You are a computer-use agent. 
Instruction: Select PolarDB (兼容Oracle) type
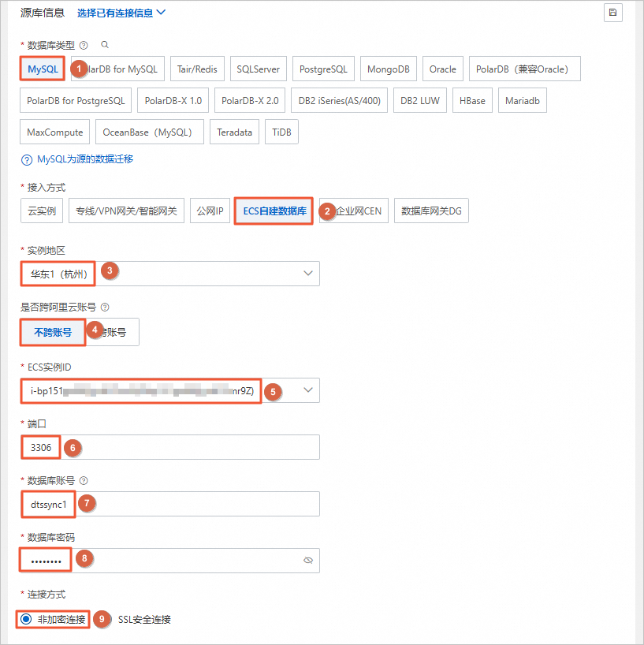pyautogui.click(x=525, y=69)
